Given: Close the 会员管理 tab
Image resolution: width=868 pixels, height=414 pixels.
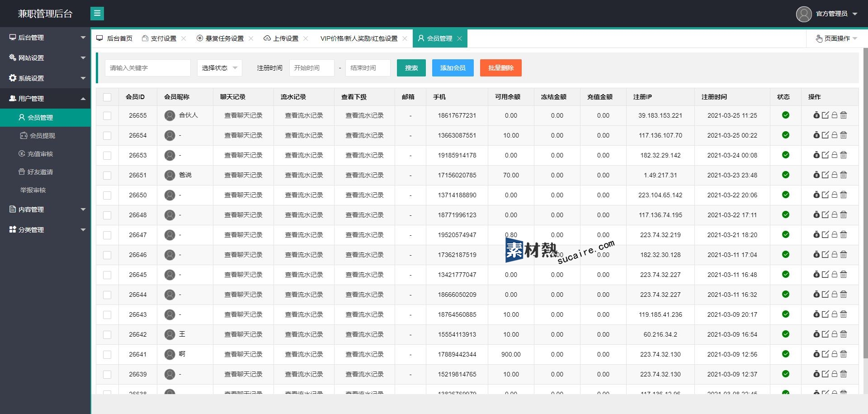Looking at the screenshot, I should 459,38.
